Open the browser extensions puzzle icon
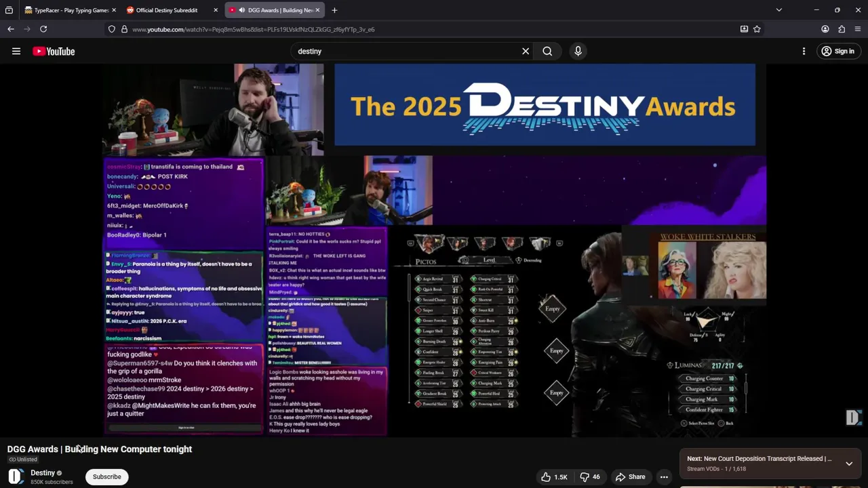The image size is (868, 488). [x=842, y=29]
